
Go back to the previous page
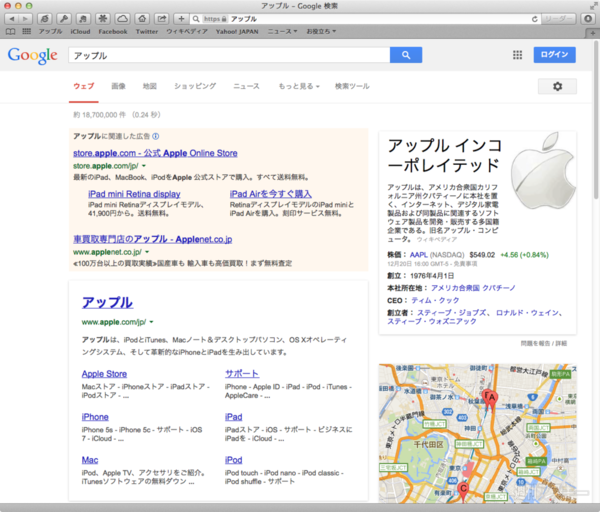point(11,19)
